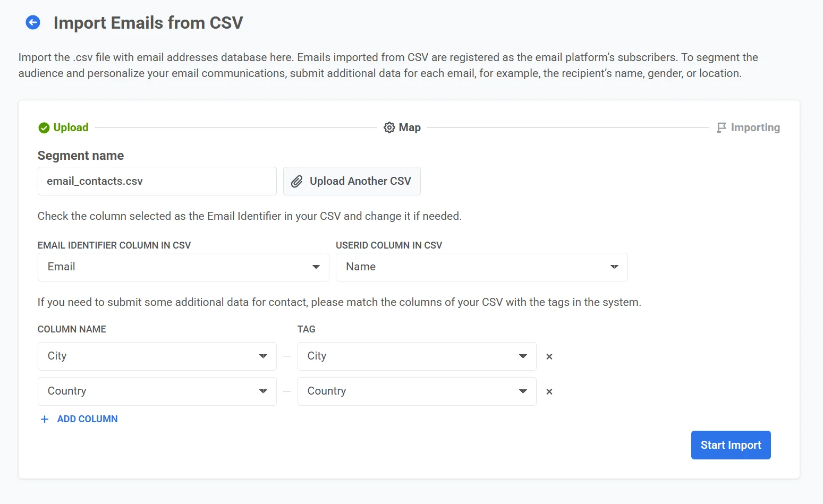Click the segment name field showing email_contacts.csv
The height and width of the screenshot is (504, 823).
tap(157, 181)
